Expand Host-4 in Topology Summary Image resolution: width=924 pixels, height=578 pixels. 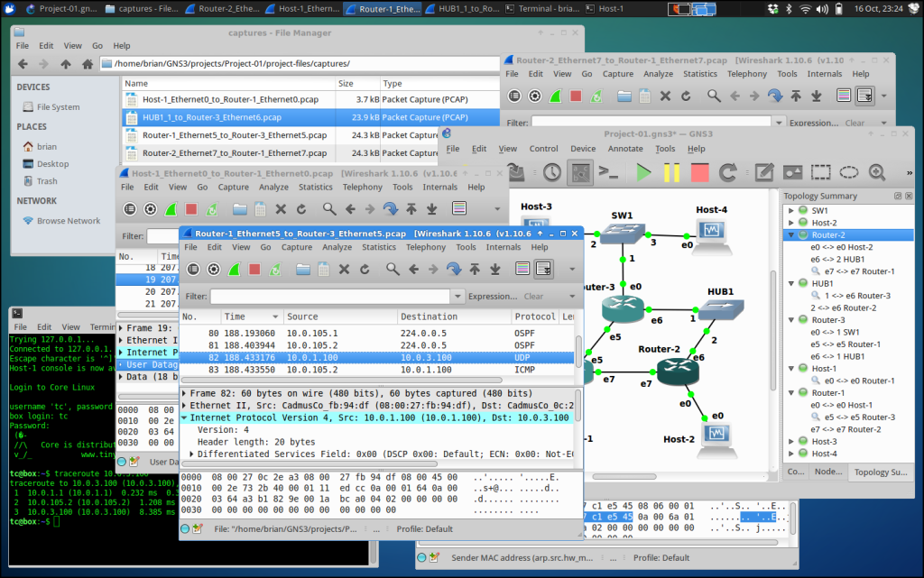tap(791, 454)
